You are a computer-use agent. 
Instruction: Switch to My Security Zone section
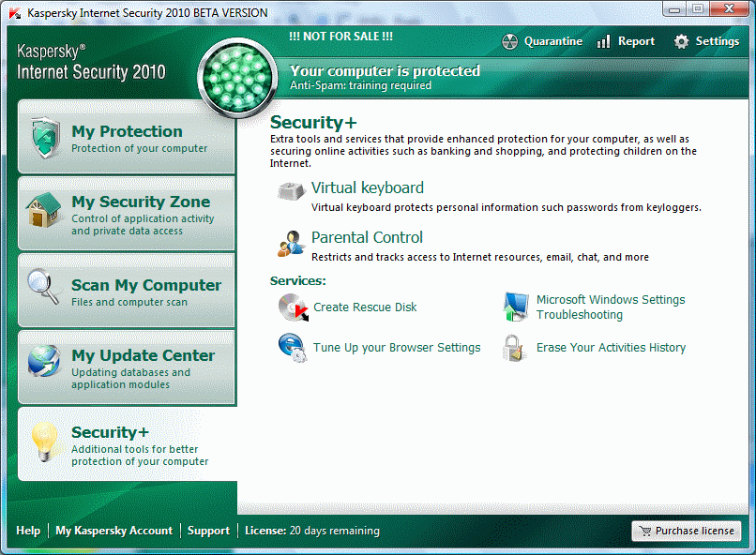click(127, 214)
